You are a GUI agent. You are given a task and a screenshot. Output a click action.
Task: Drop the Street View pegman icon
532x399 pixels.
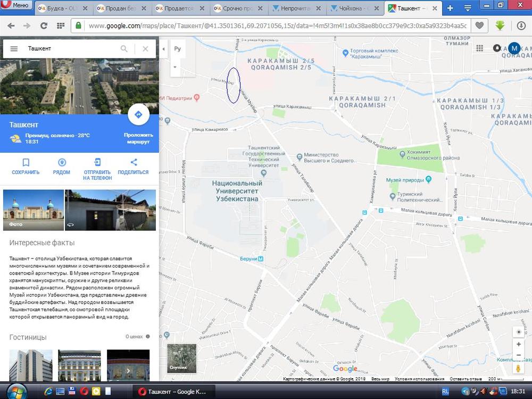pyautogui.click(x=519, y=369)
